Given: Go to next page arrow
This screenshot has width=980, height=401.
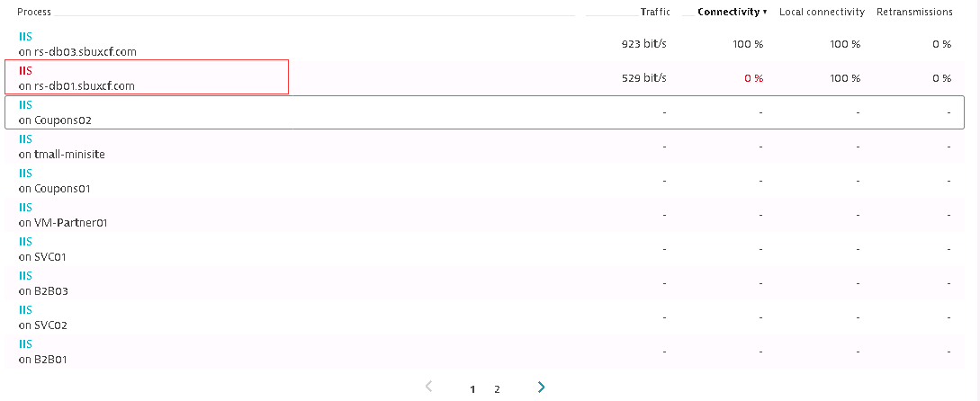Looking at the screenshot, I should pyautogui.click(x=541, y=388).
